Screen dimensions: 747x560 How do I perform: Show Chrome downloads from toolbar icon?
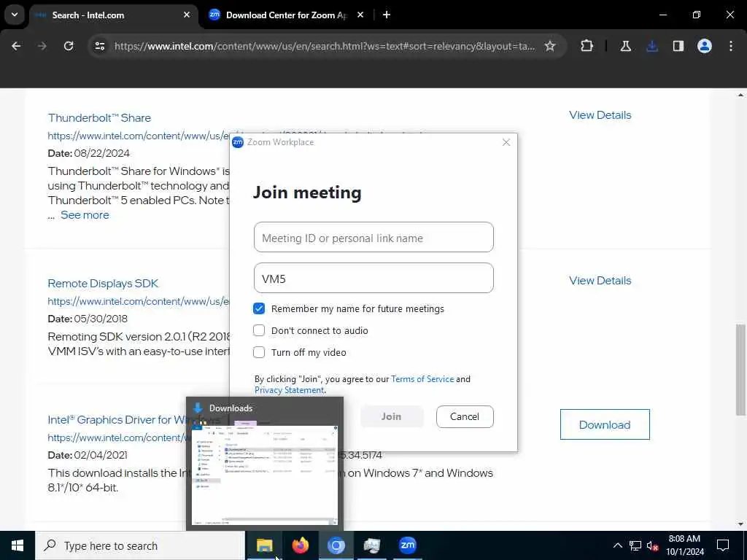tap(652, 46)
